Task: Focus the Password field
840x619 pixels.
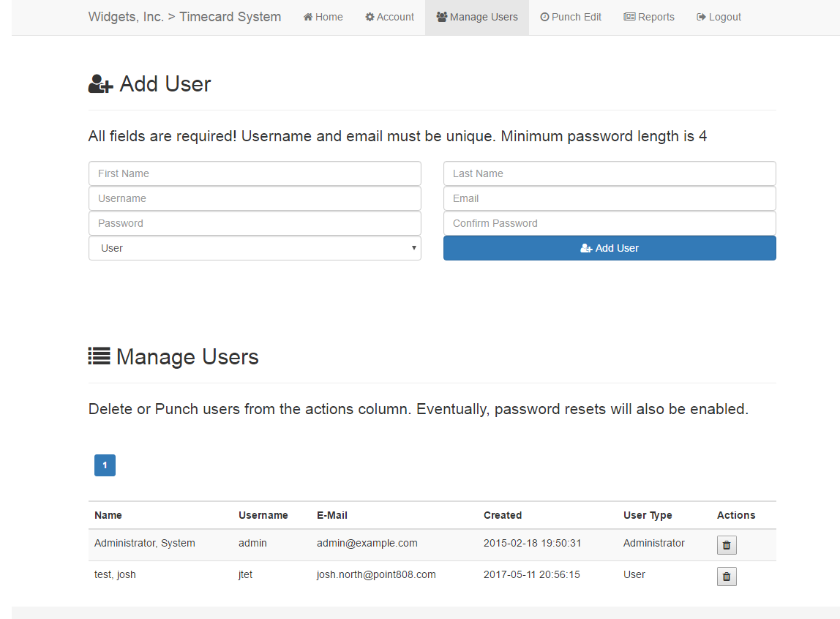Action: pyautogui.click(x=255, y=223)
